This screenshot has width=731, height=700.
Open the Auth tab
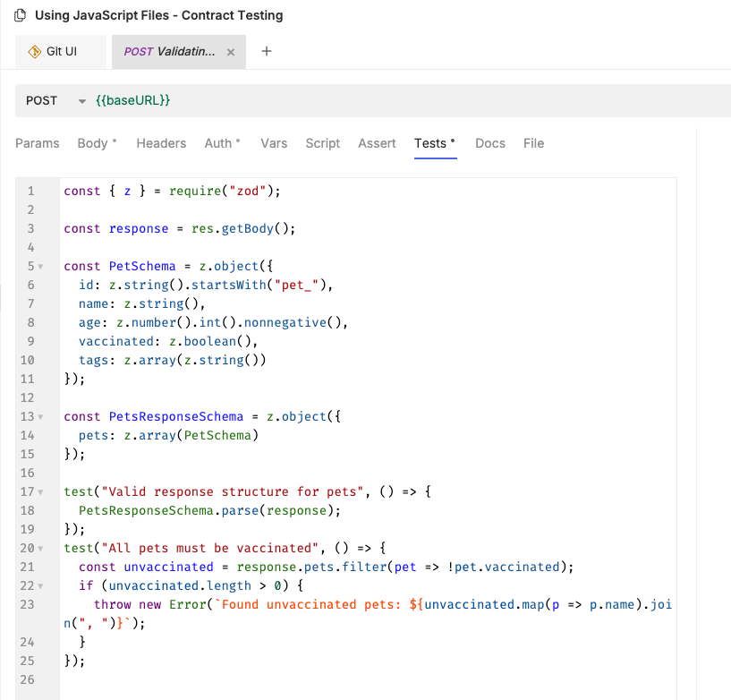pos(218,143)
